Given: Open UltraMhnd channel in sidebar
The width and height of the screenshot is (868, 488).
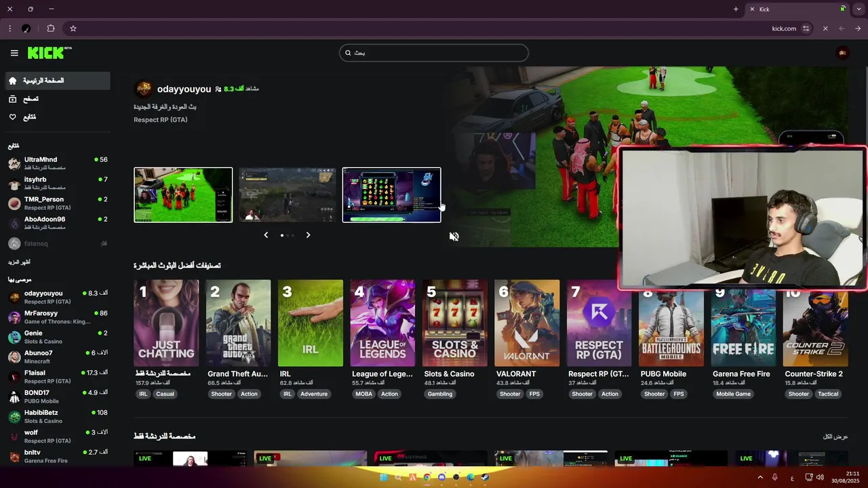Looking at the screenshot, I should [x=58, y=163].
